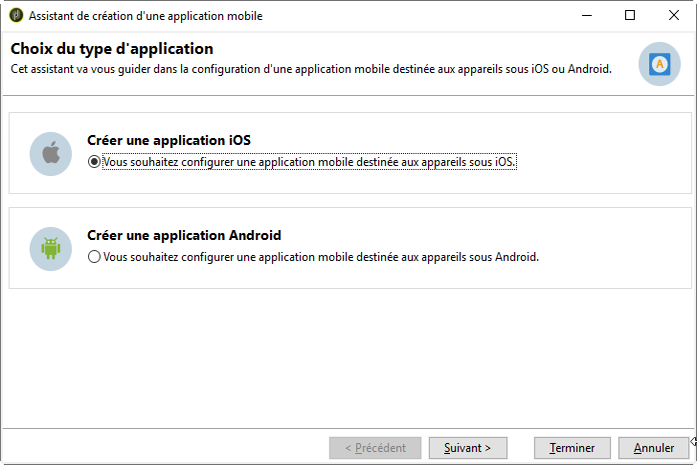
Task: Click the application icon in title bar
Action: [x=16, y=16]
